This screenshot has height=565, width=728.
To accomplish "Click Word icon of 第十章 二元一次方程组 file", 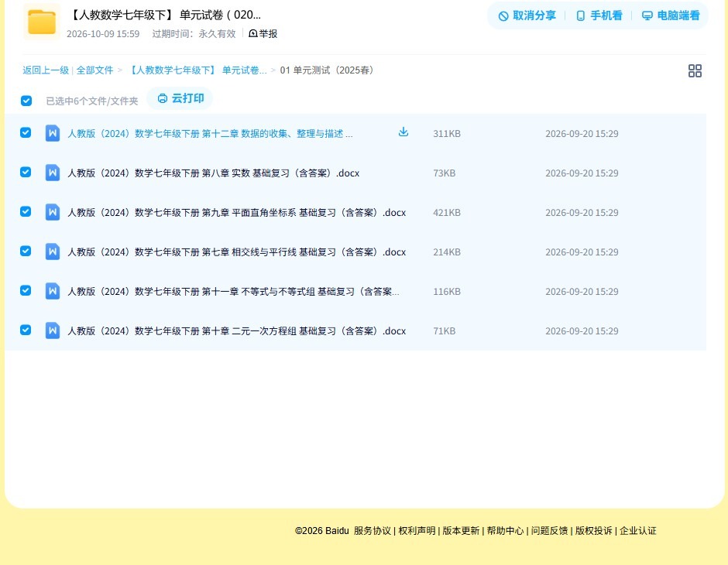I will click(53, 330).
